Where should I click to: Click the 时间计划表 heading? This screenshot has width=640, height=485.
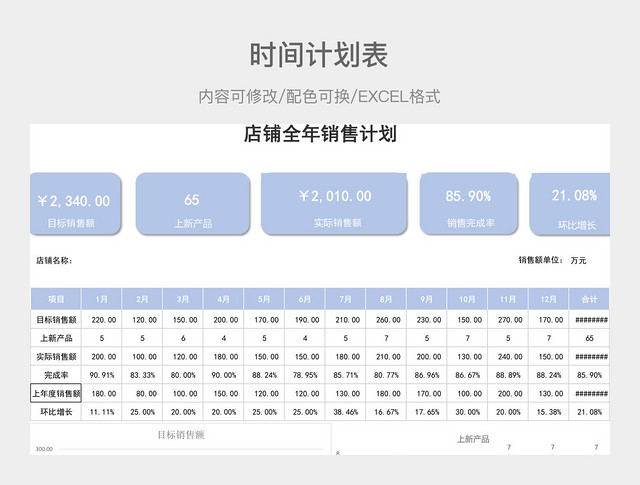click(x=319, y=55)
